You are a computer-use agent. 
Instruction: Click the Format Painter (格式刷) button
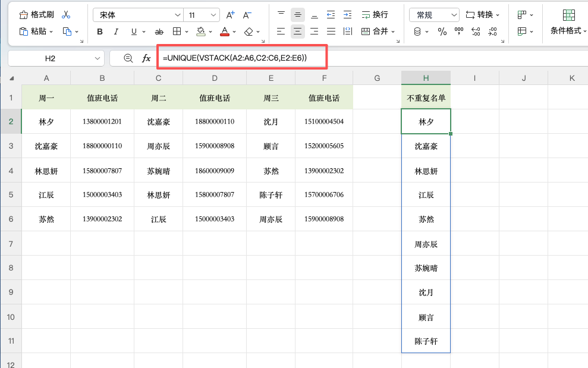click(x=36, y=15)
